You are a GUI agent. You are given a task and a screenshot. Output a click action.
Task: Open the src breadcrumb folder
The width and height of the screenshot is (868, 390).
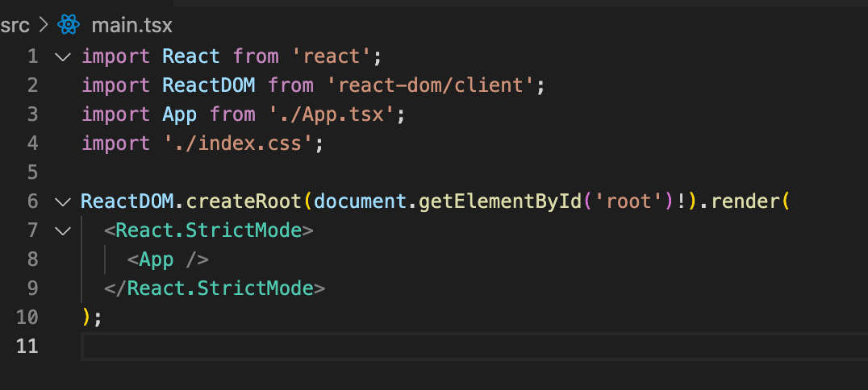(15, 26)
